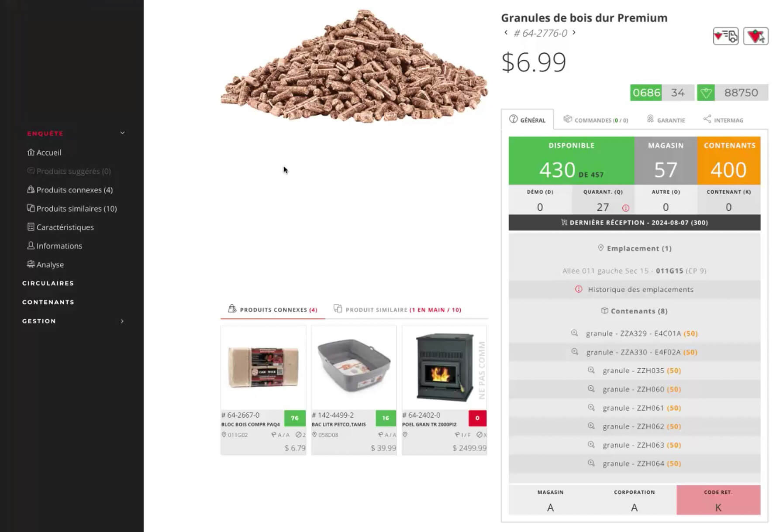
Task: Open the Bloc bois compr product card
Action: tap(263, 390)
